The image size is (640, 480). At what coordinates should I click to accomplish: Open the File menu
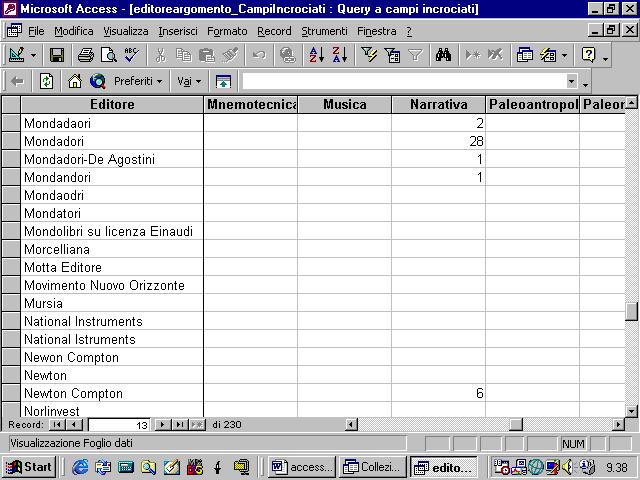pyautogui.click(x=36, y=31)
